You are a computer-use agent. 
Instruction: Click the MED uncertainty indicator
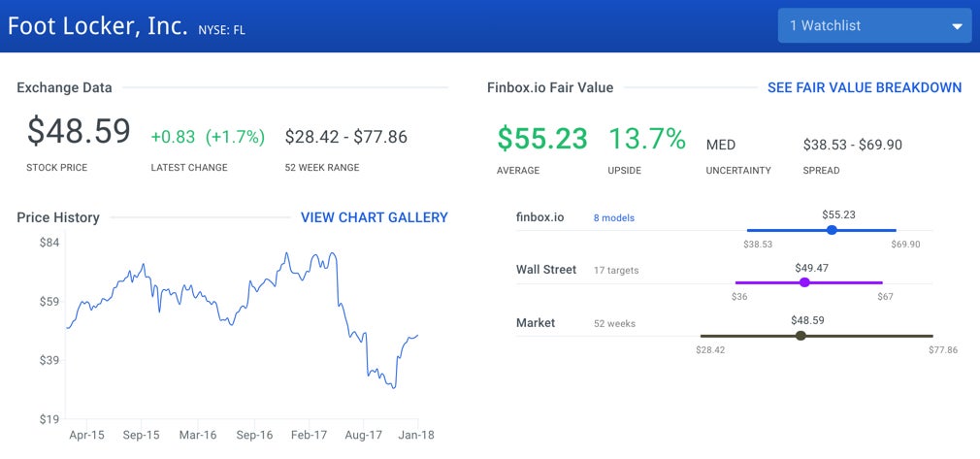(x=721, y=145)
